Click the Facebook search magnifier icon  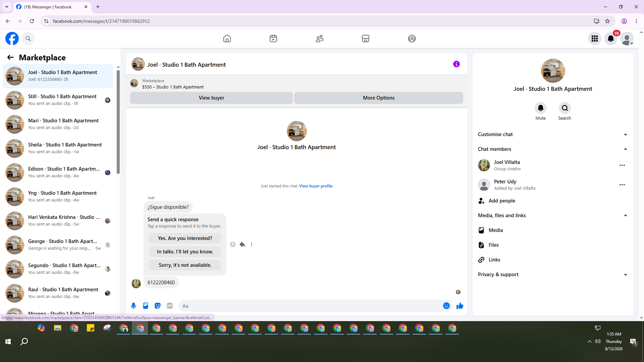tap(28, 39)
